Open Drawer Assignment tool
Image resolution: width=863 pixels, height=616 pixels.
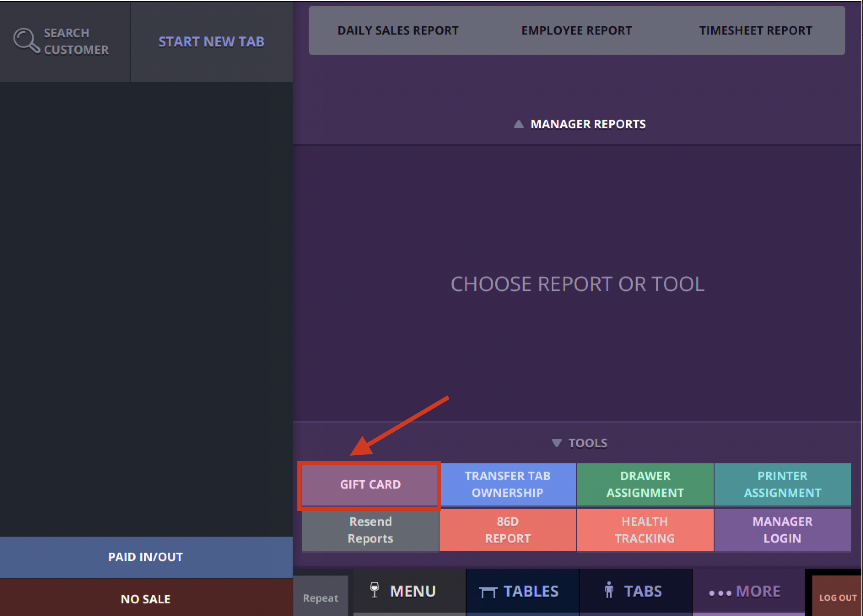click(x=645, y=484)
